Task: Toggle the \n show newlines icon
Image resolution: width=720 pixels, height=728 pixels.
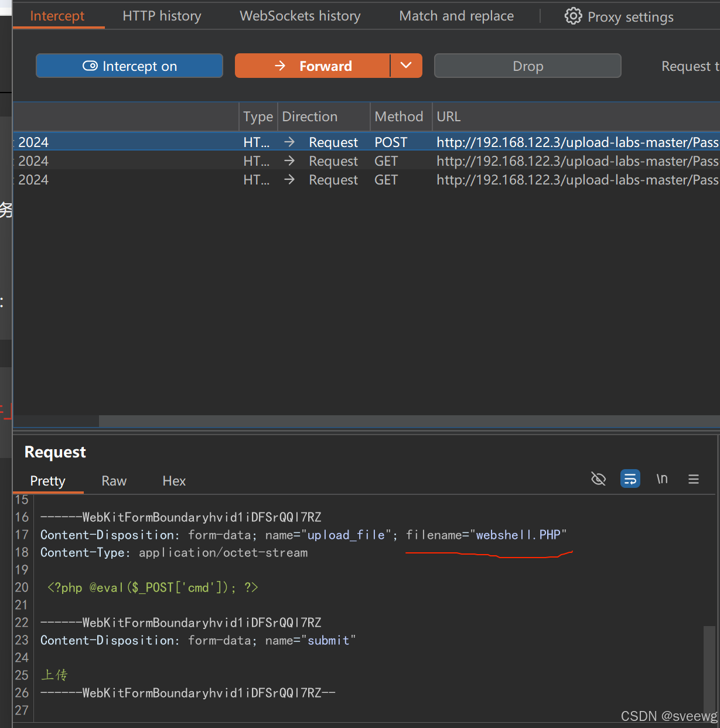Action: click(x=662, y=479)
